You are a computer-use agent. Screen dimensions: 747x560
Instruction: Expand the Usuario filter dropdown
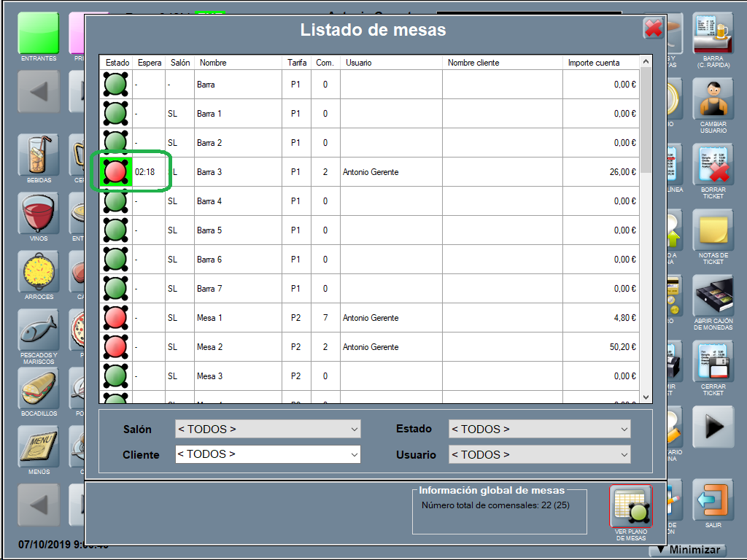point(539,455)
